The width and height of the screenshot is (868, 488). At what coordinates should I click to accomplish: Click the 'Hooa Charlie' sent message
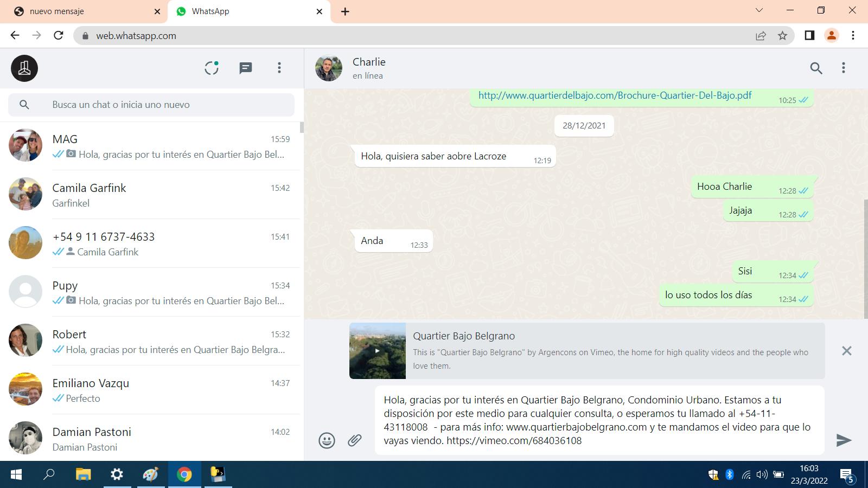(x=752, y=187)
